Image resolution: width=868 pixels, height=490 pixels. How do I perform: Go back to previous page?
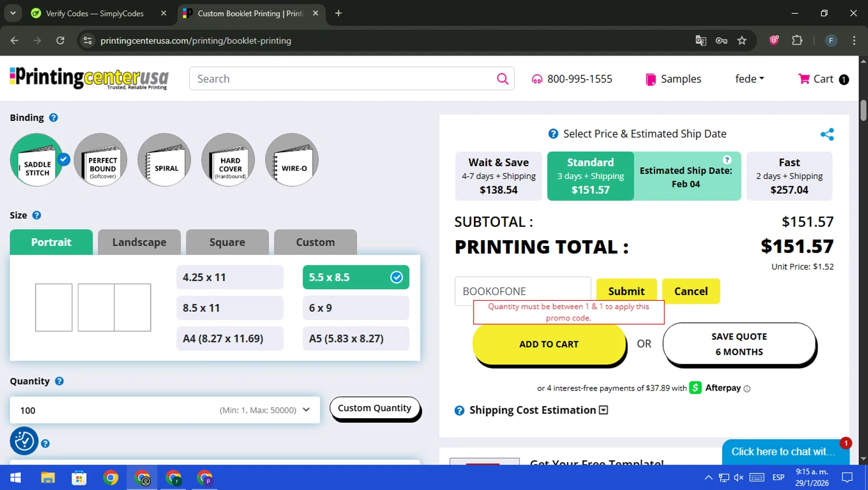pyautogui.click(x=14, y=40)
